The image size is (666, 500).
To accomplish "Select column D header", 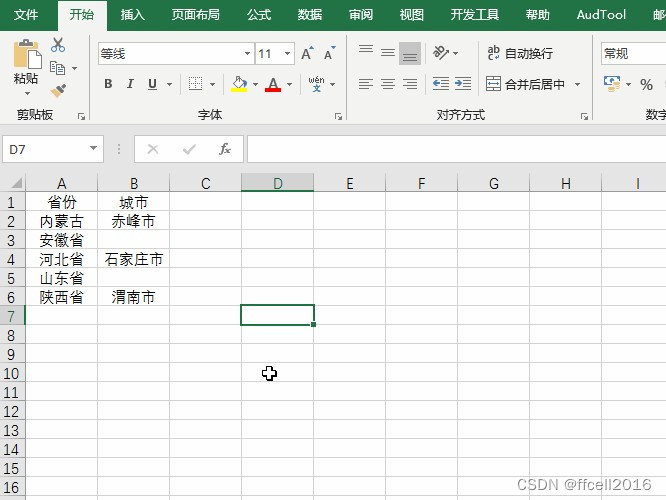I will (x=277, y=183).
